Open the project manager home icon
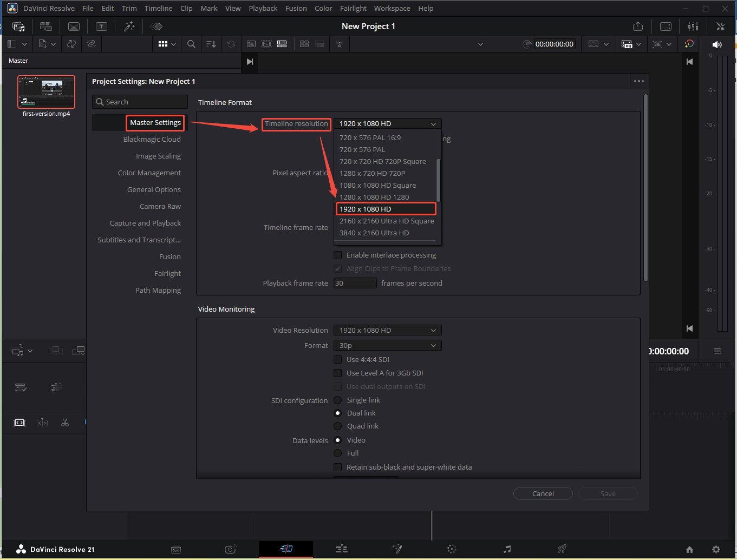The width and height of the screenshot is (737, 560). click(689, 549)
